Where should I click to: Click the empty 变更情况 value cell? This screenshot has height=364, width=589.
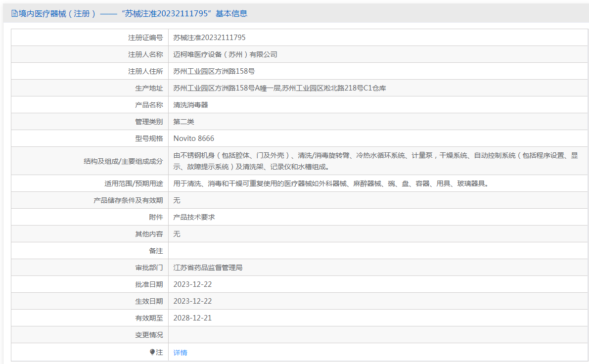(378, 335)
